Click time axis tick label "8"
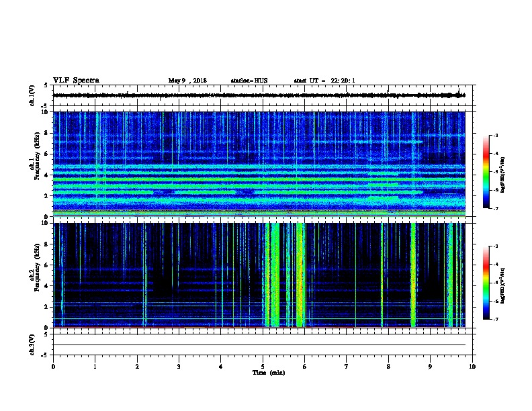The image size is (532, 411). click(x=388, y=366)
